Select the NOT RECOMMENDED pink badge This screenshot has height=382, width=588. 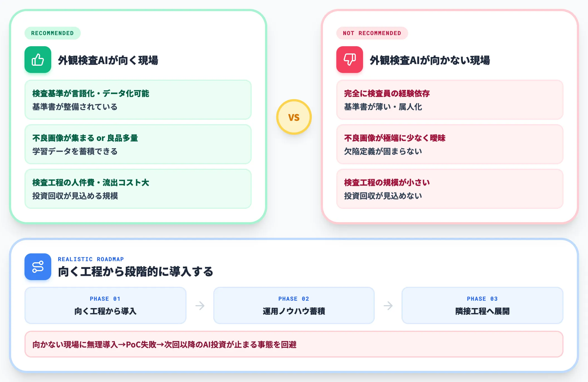[x=372, y=33]
